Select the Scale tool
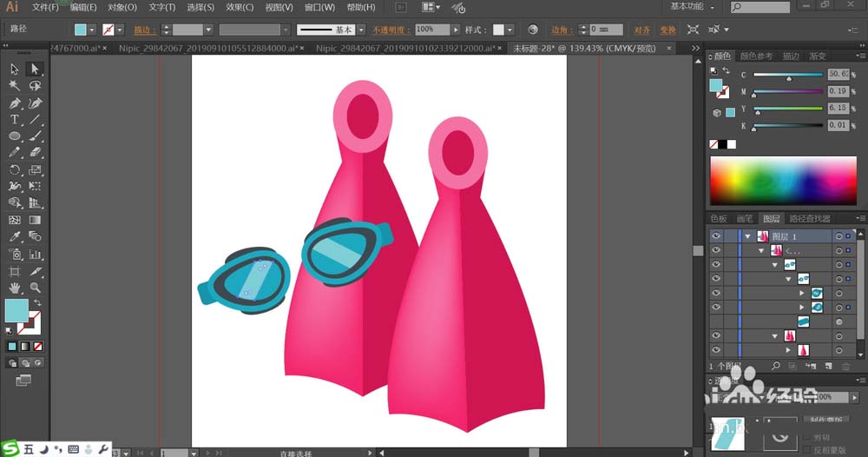Screen dimensions: 868x457 (35, 170)
